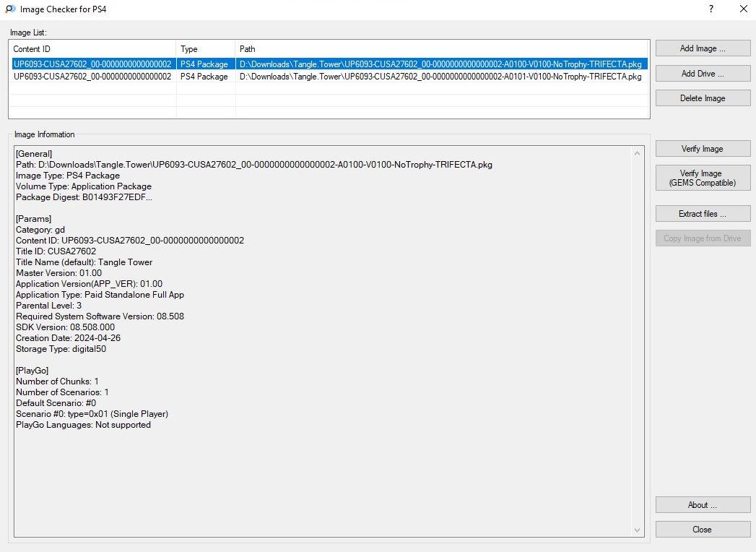
Task: Sort list by Content ID column header
Action: tap(92, 48)
